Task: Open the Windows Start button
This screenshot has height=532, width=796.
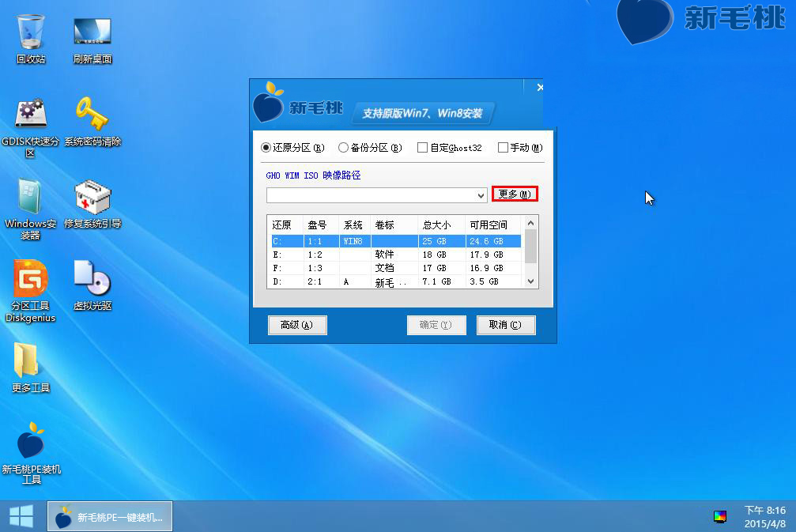Action: (x=21, y=516)
